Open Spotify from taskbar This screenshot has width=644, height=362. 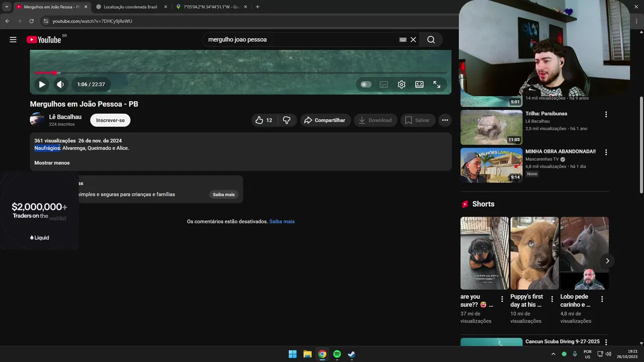337,354
